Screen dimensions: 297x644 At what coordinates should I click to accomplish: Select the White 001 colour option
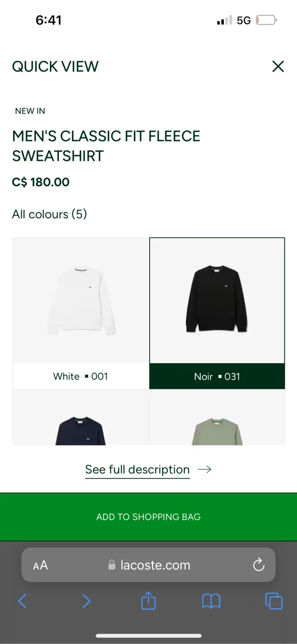click(x=80, y=376)
